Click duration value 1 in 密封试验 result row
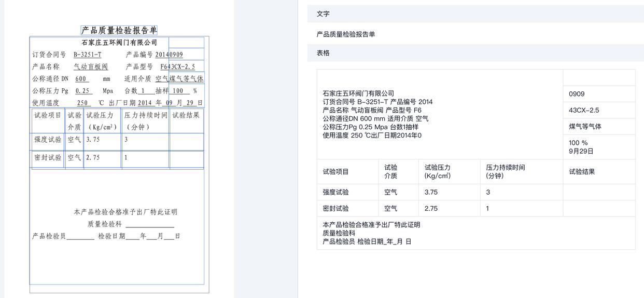This screenshot has height=298, width=644. (x=522, y=208)
